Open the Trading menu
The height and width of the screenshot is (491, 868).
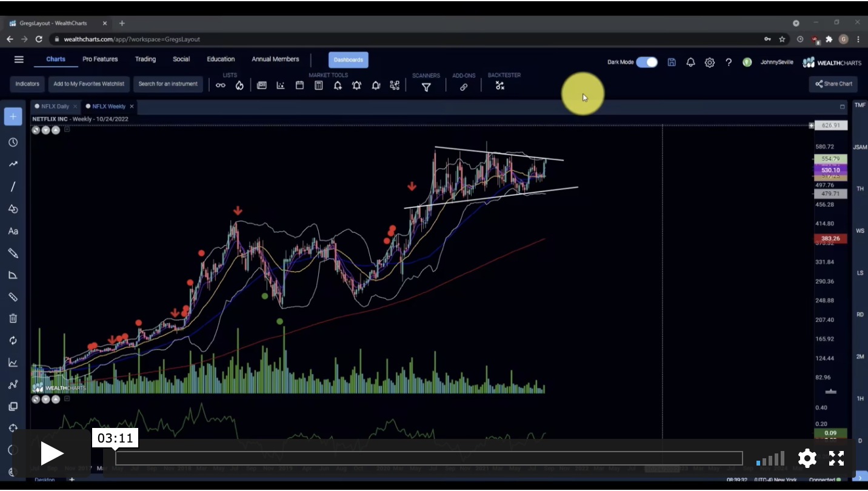point(145,59)
